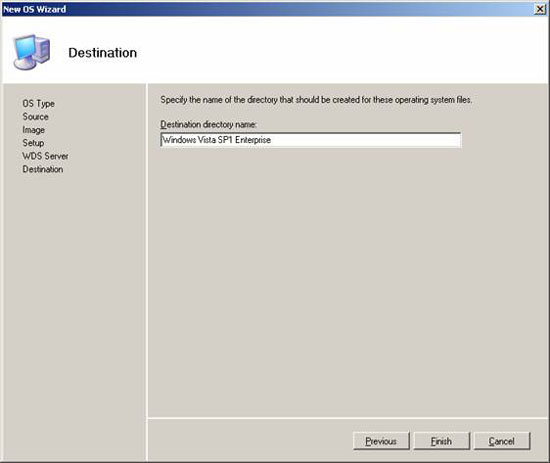This screenshot has width=550, height=463.
Task: Click the Previous button
Action: [381, 441]
